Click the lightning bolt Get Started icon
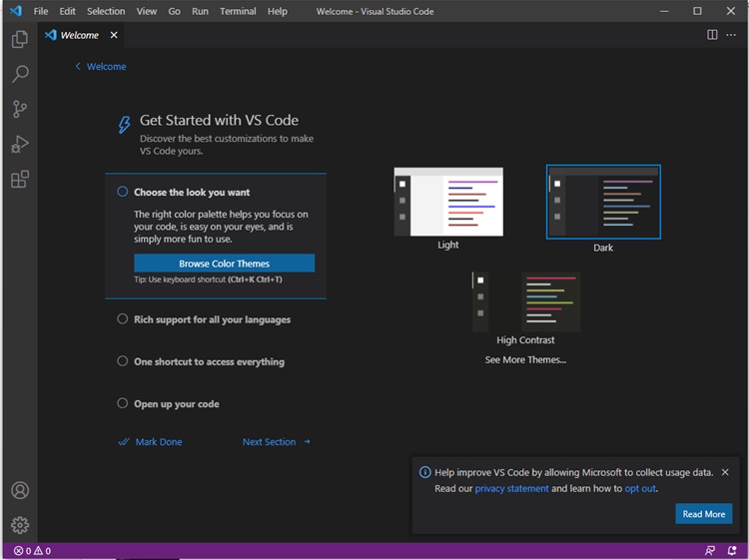 [124, 125]
